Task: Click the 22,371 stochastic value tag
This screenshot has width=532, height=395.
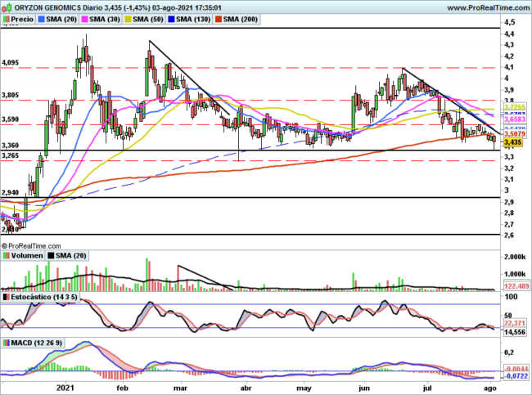Action: click(515, 323)
